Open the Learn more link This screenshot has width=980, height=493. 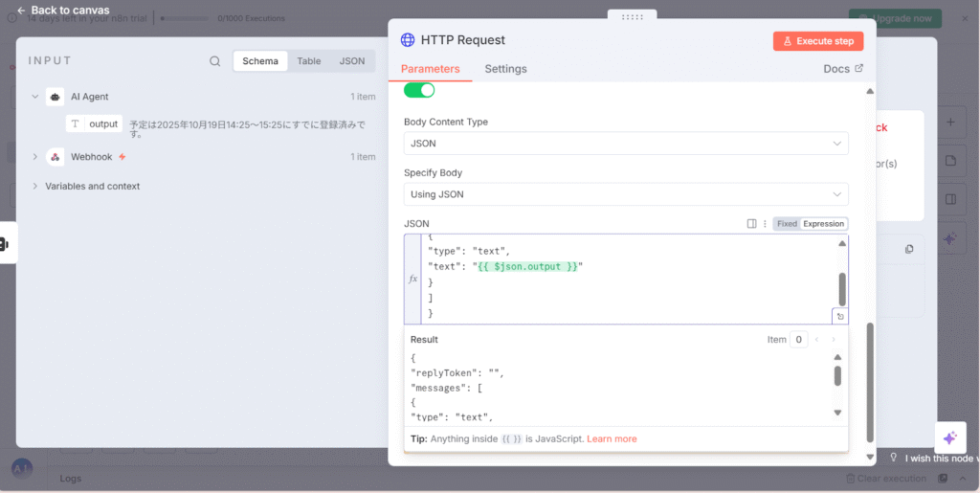[x=612, y=438]
